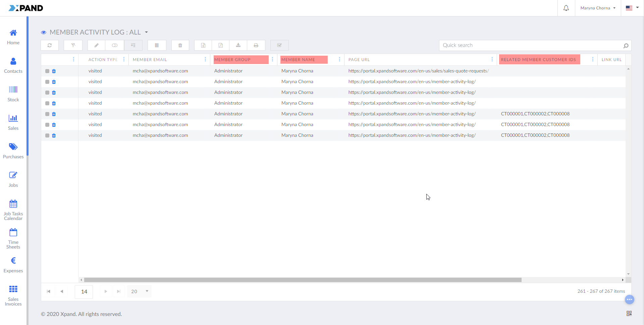
Task: Navigate to Contacts from the sidebar
Action: point(13,65)
